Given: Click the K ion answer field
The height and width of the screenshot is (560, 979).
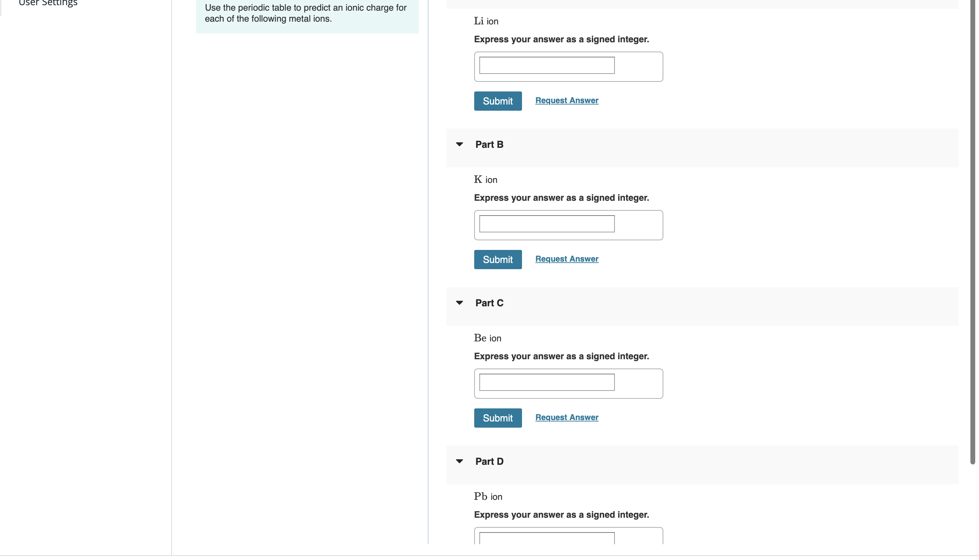Looking at the screenshot, I should pyautogui.click(x=547, y=224).
